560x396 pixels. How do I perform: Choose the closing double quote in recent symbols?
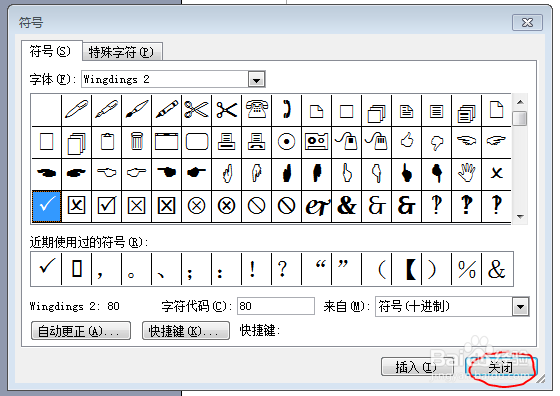pos(346,269)
